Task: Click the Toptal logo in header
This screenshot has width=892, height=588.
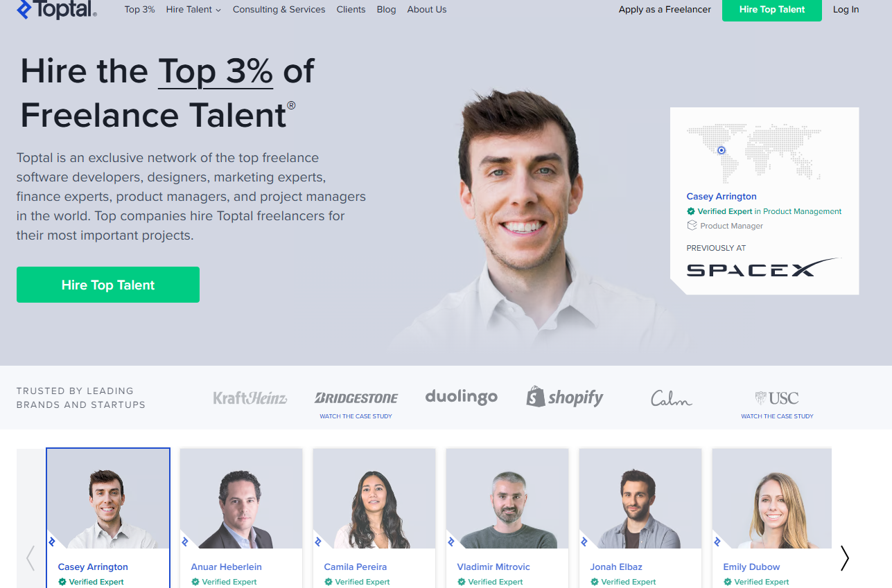Action: click(x=57, y=9)
